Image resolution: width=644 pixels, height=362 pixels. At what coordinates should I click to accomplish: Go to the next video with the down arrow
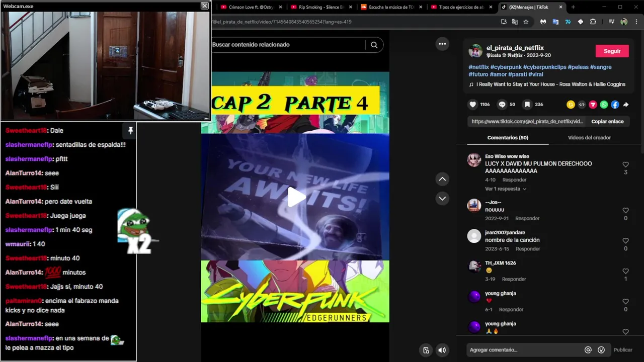(x=442, y=198)
